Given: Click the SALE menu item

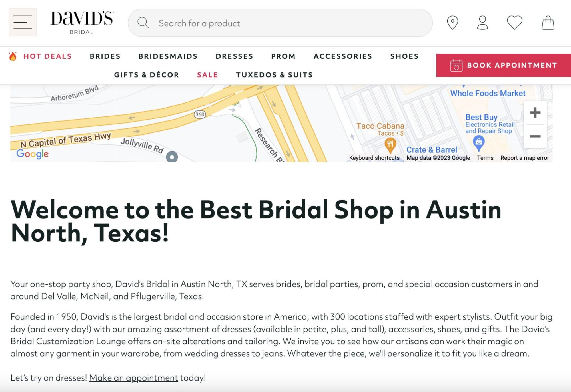Looking at the screenshot, I should pos(207,74).
